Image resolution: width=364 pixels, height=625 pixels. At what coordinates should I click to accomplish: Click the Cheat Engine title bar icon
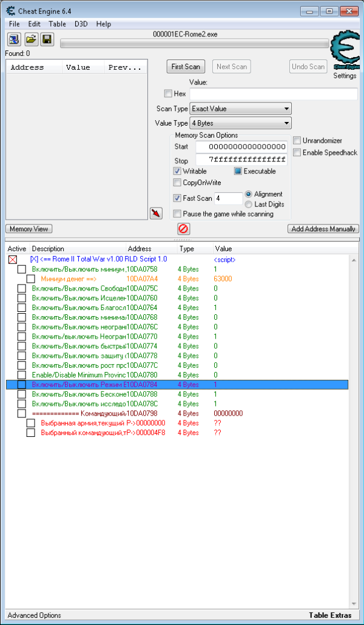point(11,11)
